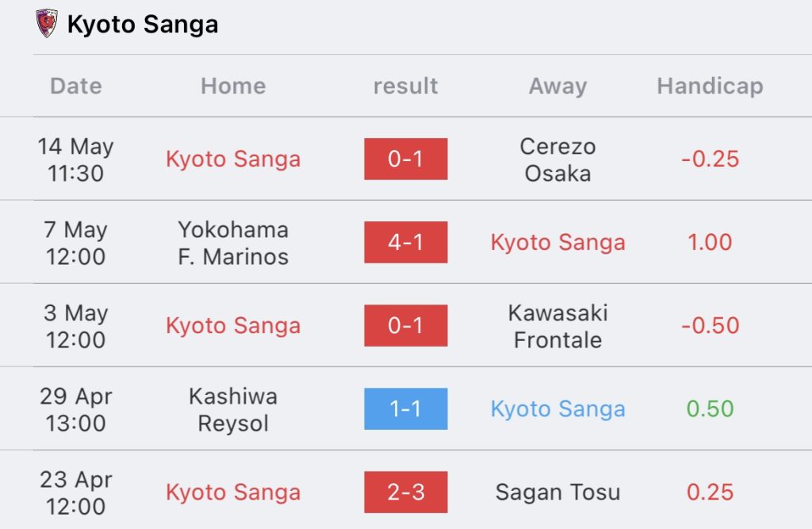The height and width of the screenshot is (529, 812).
Task: Click the Kyoto Sanga club crest icon
Action: 47,23
